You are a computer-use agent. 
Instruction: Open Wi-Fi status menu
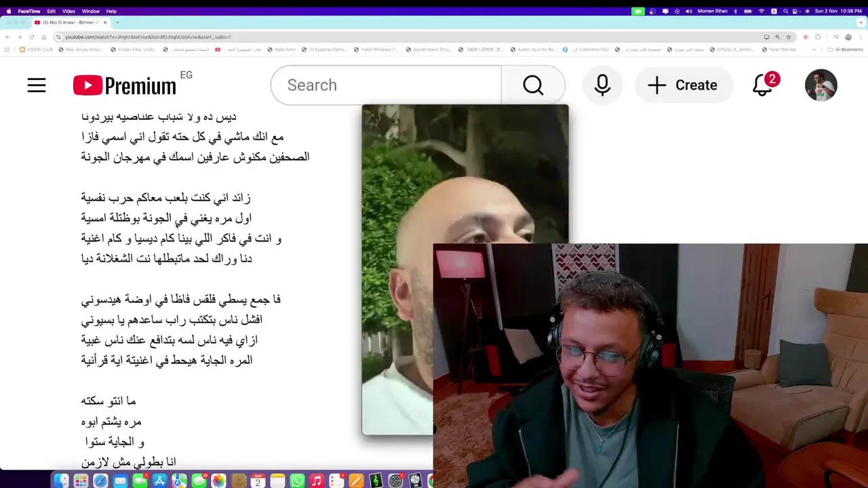[762, 11]
